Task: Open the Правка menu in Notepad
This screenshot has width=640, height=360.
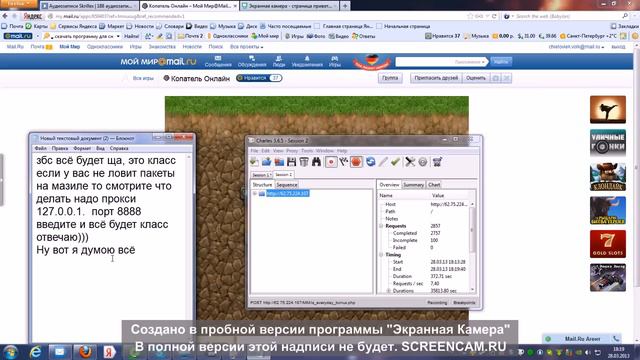Action: (x=60, y=149)
